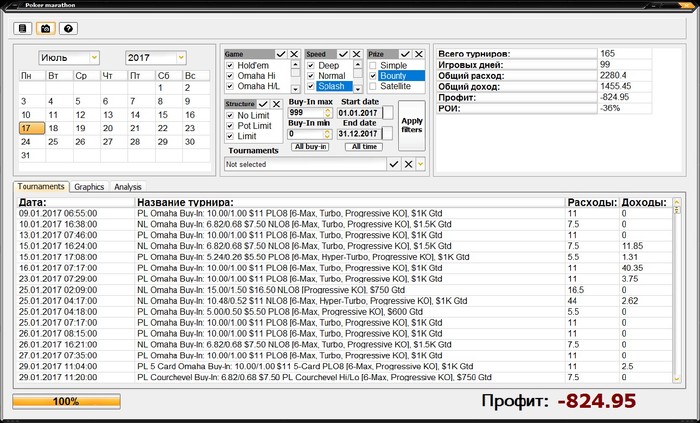The image size is (700, 423).
Task: Open the year dropdown showing 2017
Action: click(x=181, y=58)
